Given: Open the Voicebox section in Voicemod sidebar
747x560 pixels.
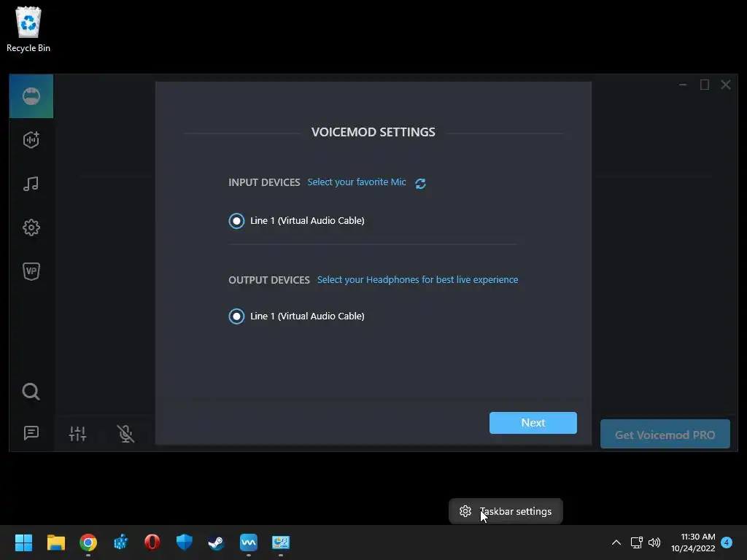Looking at the screenshot, I should coord(31,96).
